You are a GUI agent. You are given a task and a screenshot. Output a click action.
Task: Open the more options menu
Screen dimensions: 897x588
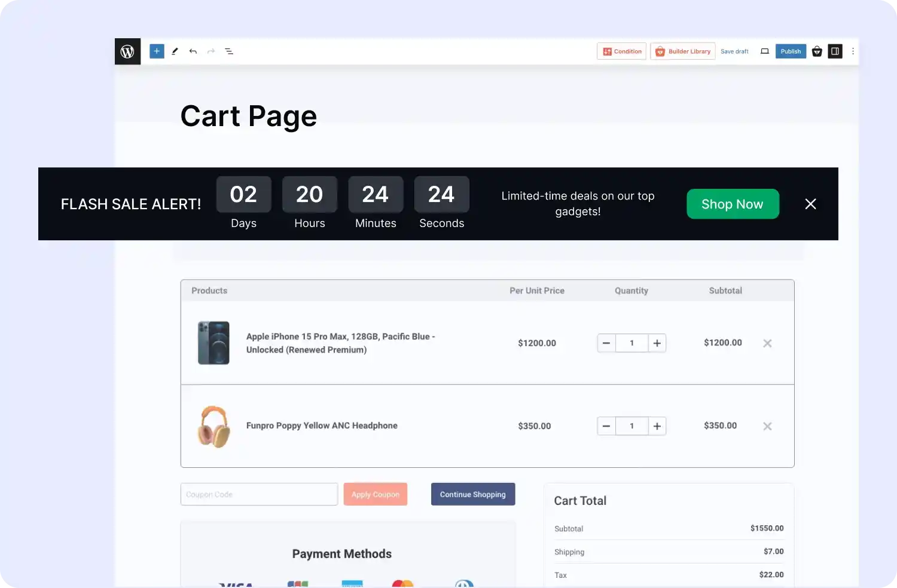[853, 51]
